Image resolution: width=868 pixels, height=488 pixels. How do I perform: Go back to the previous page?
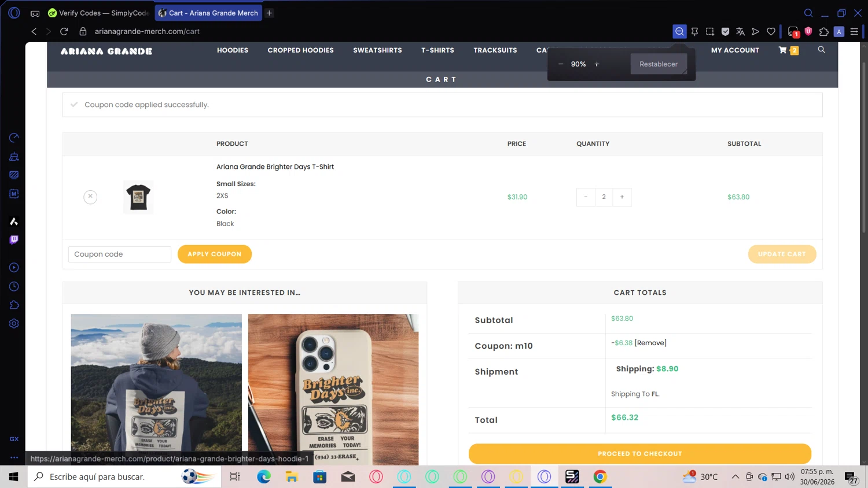(34, 31)
